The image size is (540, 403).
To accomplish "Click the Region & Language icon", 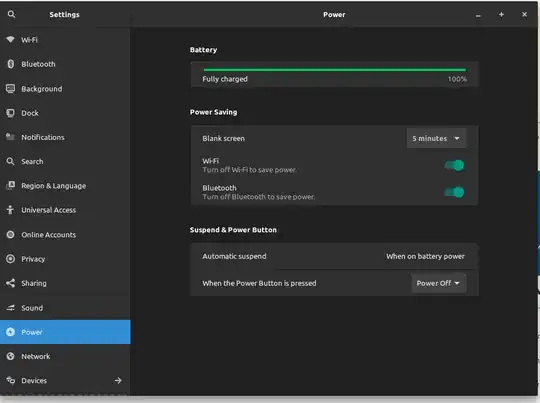I will (x=10, y=185).
